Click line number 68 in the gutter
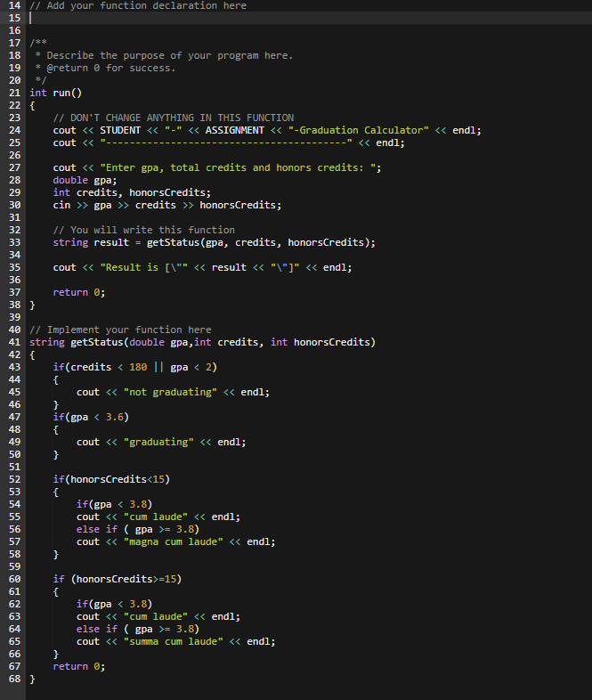Image resolution: width=592 pixels, height=700 pixels. [15, 679]
